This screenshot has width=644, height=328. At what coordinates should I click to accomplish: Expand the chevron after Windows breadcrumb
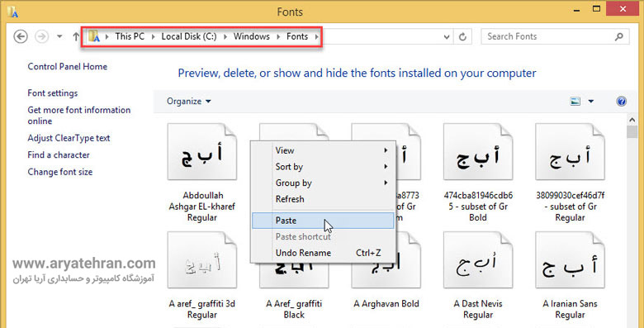(278, 36)
